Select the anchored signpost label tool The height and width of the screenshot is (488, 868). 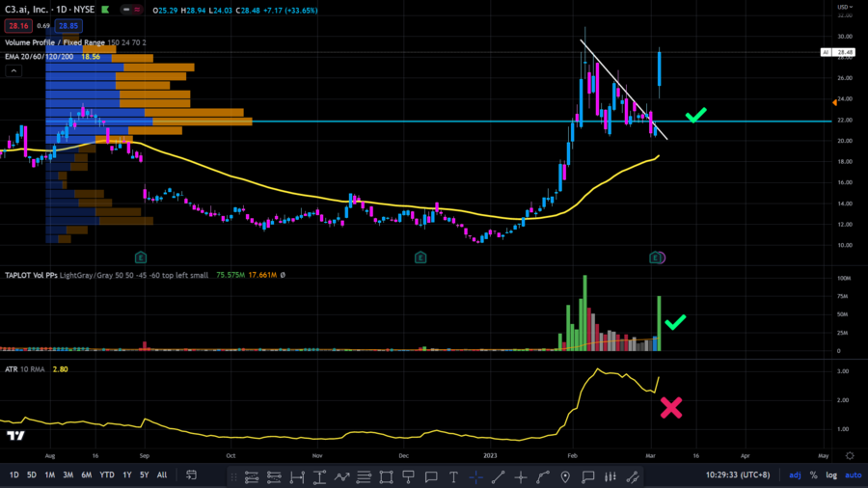409,477
